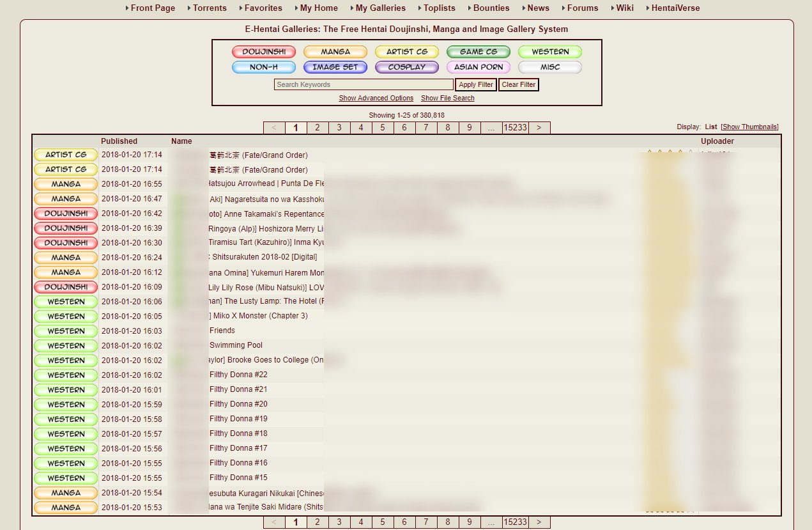Click the ellipsis page button above the table
Image resolution: width=812 pixels, height=530 pixels.
click(x=491, y=127)
